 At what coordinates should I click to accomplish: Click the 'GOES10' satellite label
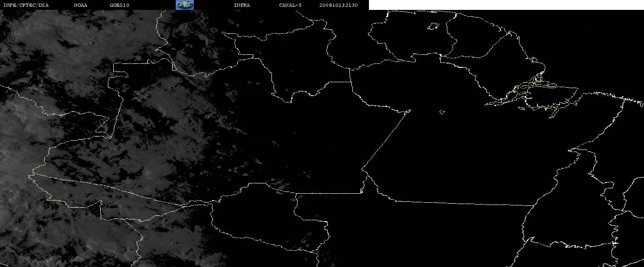tap(120, 5)
